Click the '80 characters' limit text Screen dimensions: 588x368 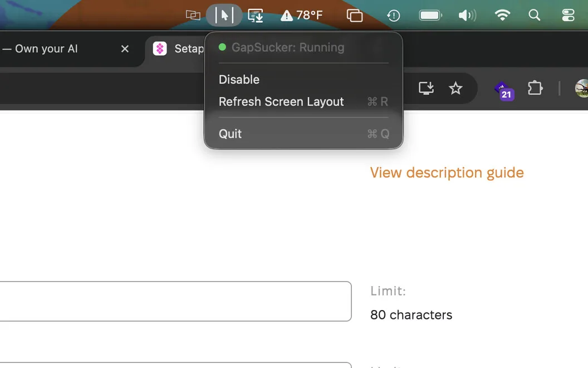tap(411, 314)
